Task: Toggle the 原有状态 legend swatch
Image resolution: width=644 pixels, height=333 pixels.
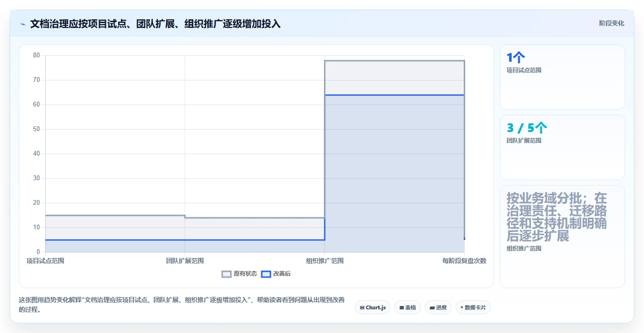Action: [227, 274]
